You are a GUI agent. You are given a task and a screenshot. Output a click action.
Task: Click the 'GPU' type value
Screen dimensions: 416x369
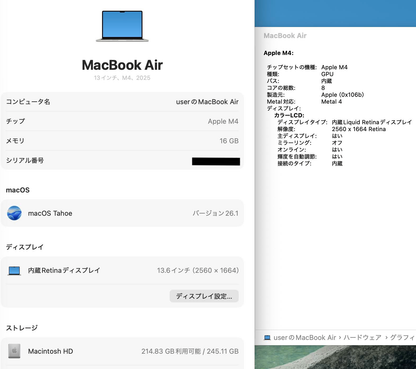[x=327, y=74]
